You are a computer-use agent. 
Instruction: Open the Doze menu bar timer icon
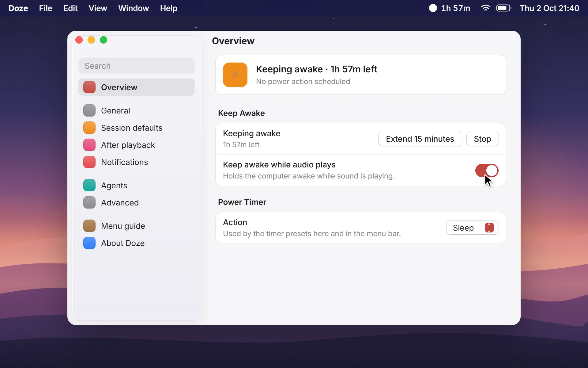(x=433, y=8)
